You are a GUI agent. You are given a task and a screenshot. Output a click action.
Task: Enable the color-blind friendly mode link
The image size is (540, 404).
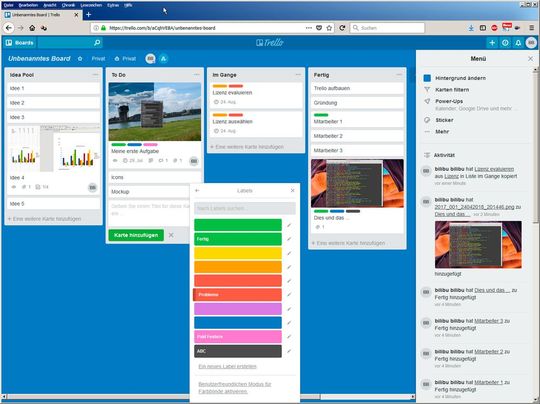click(x=235, y=387)
